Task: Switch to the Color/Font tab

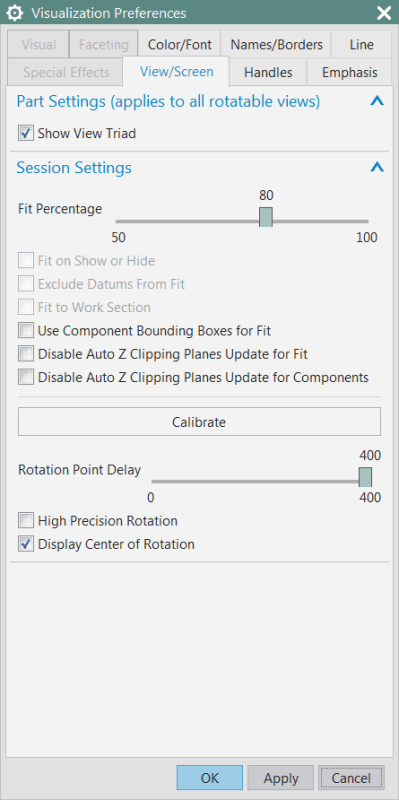Action: coord(180,44)
